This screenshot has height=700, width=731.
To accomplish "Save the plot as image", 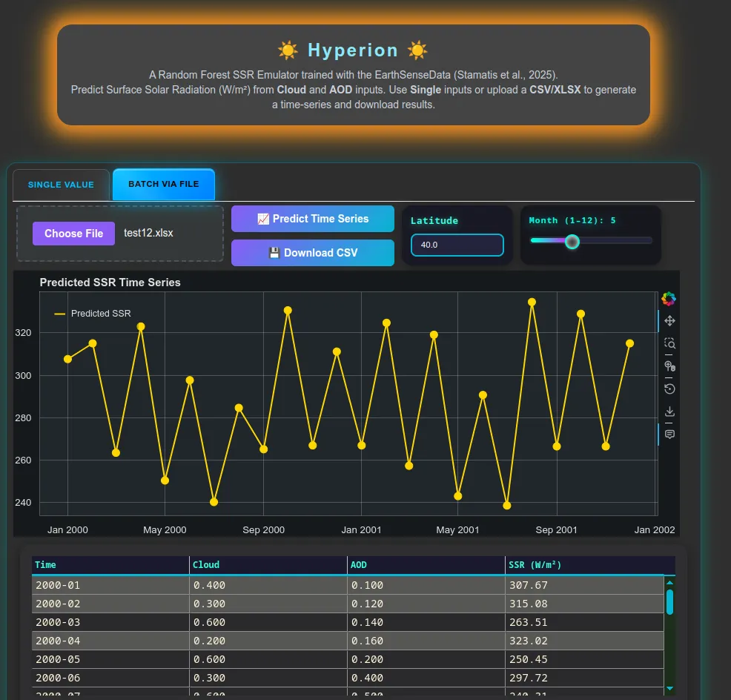I will click(x=669, y=412).
